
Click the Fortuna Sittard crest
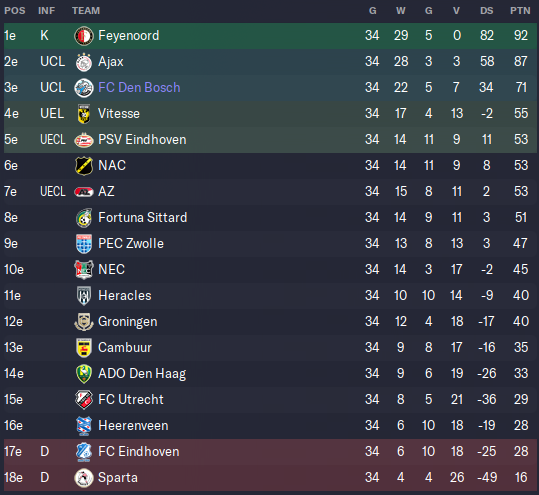click(x=84, y=218)
